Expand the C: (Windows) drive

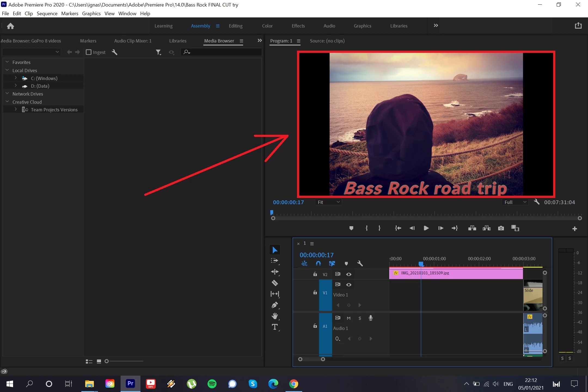(16, 78)
